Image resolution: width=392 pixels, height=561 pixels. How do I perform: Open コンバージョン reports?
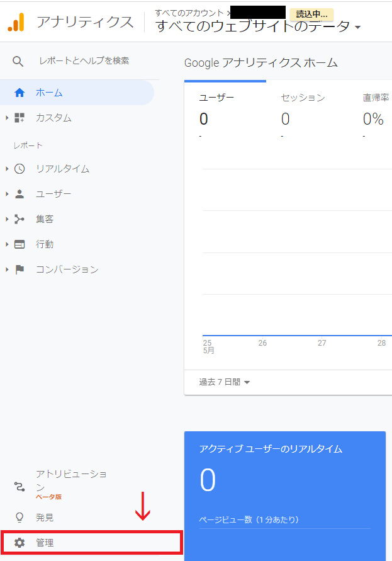pyautogui.click(x=67, y=269)
